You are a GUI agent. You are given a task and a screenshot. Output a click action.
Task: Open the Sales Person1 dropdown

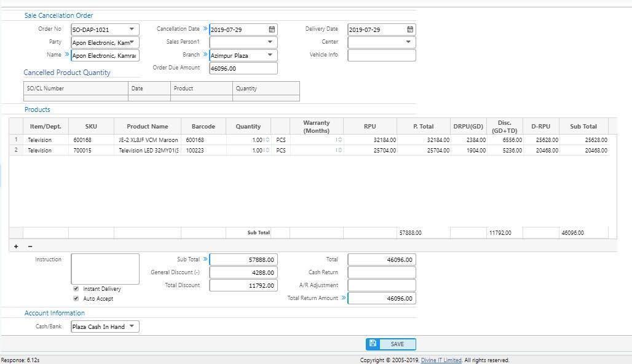point(270,42)
